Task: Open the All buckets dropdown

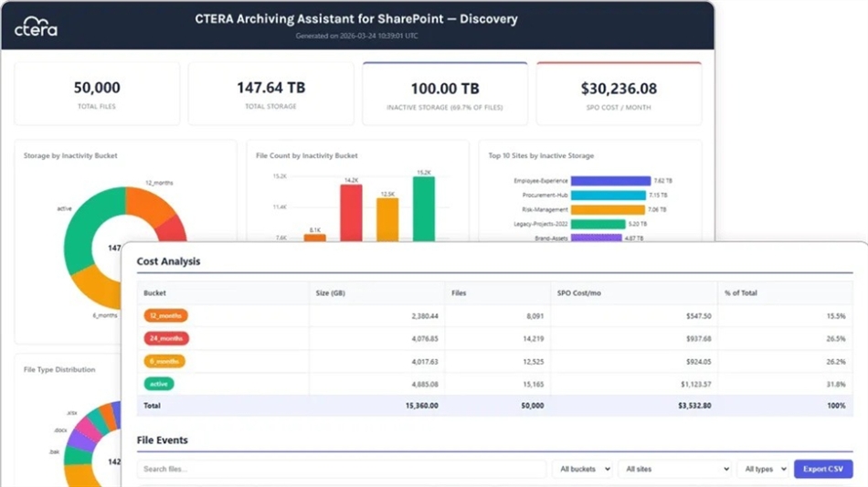Action: [x=582, y=469]
